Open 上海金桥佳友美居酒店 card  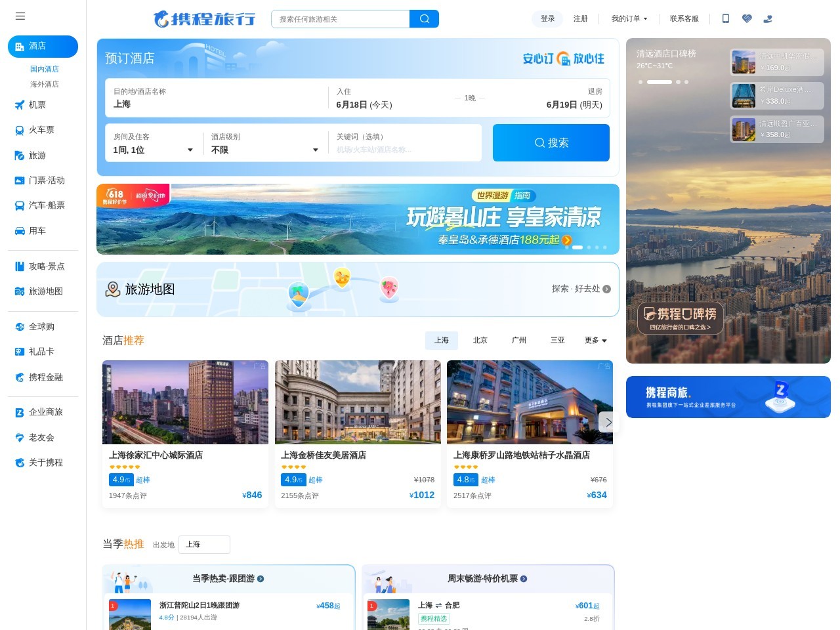coord(358,434)
